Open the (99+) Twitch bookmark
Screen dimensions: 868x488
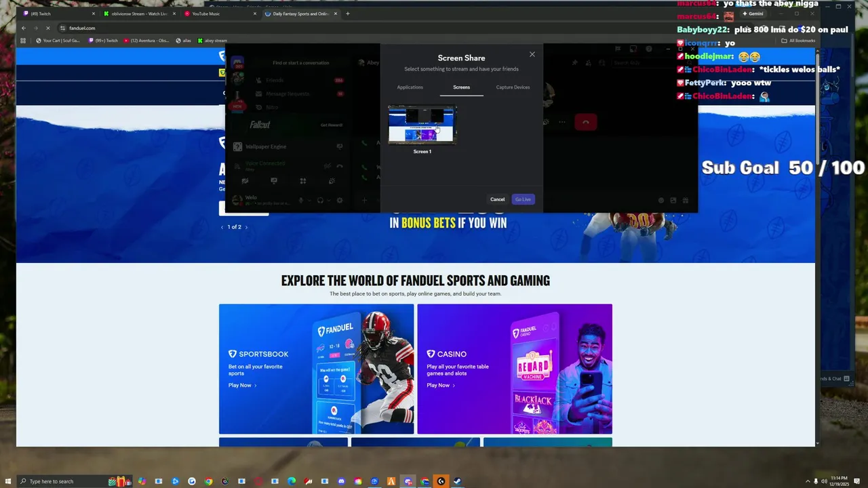coord(103,41)
